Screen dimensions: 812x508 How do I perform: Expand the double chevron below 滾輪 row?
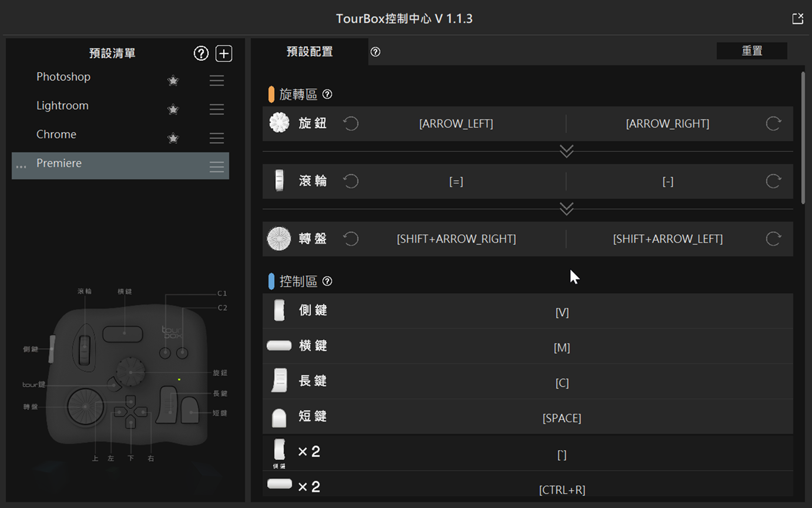click(x=566, y=209)
